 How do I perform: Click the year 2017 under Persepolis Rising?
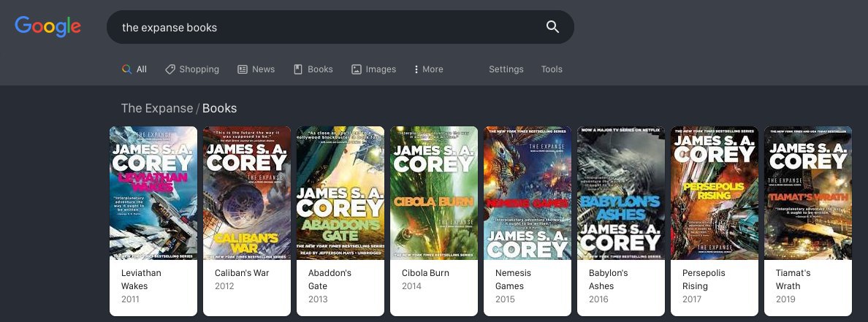[692, 299]
